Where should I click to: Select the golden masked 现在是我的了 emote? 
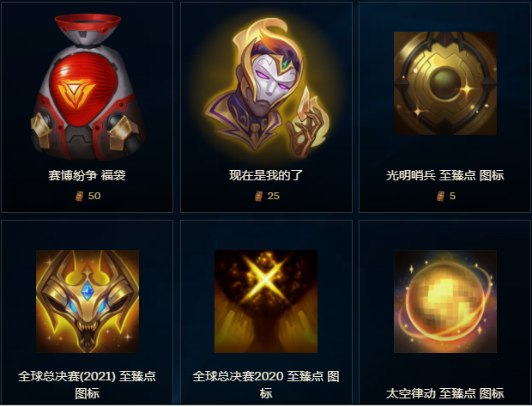[266, 88]
